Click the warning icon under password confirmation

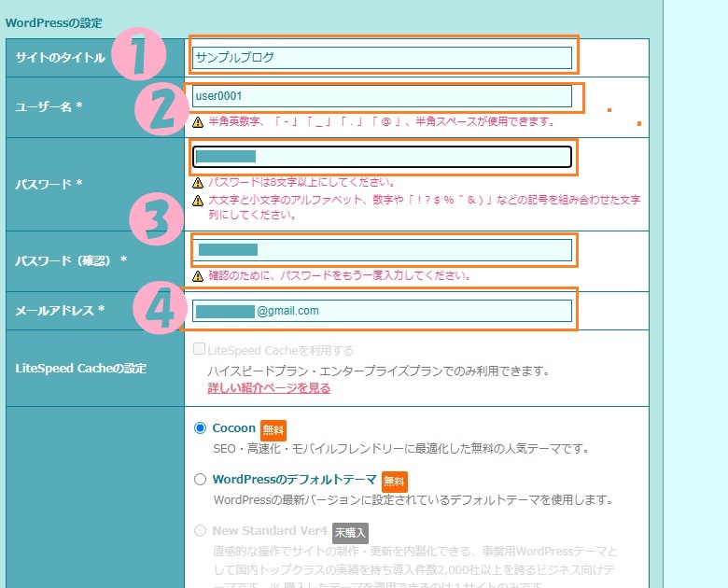pyautogui.click(x=198, y=276)
